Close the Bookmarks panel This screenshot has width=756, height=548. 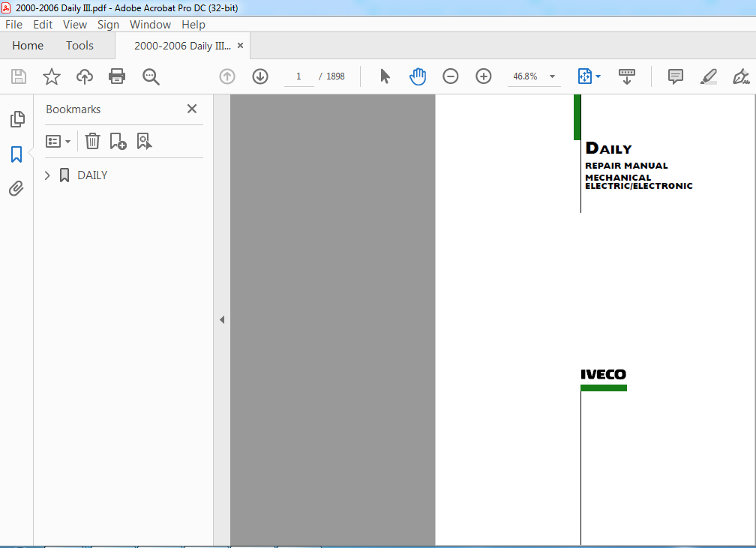pyautogui.click(x=192, y=109)
